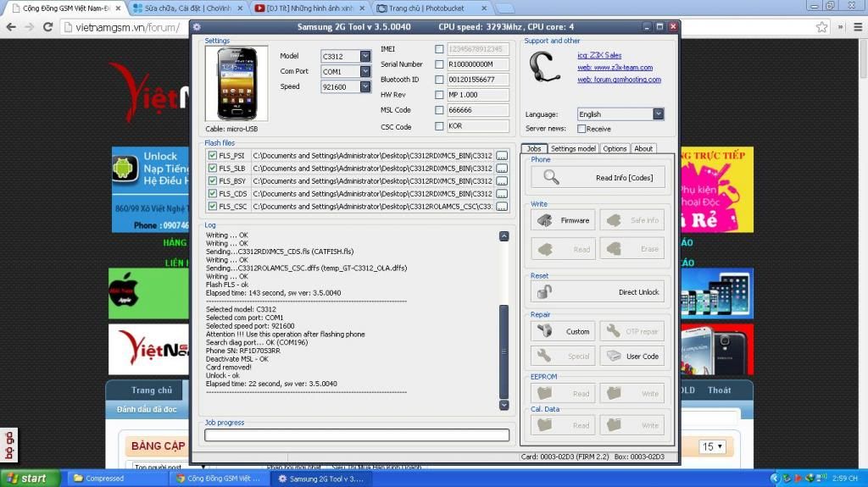Click the Custom repair tool icon
The image size is (868, 487).
pyautogui.click(x=545, y=331)
